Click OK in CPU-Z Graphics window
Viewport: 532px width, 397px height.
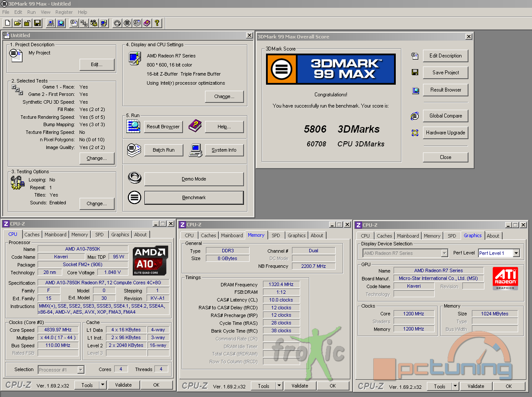click(509, 387)
